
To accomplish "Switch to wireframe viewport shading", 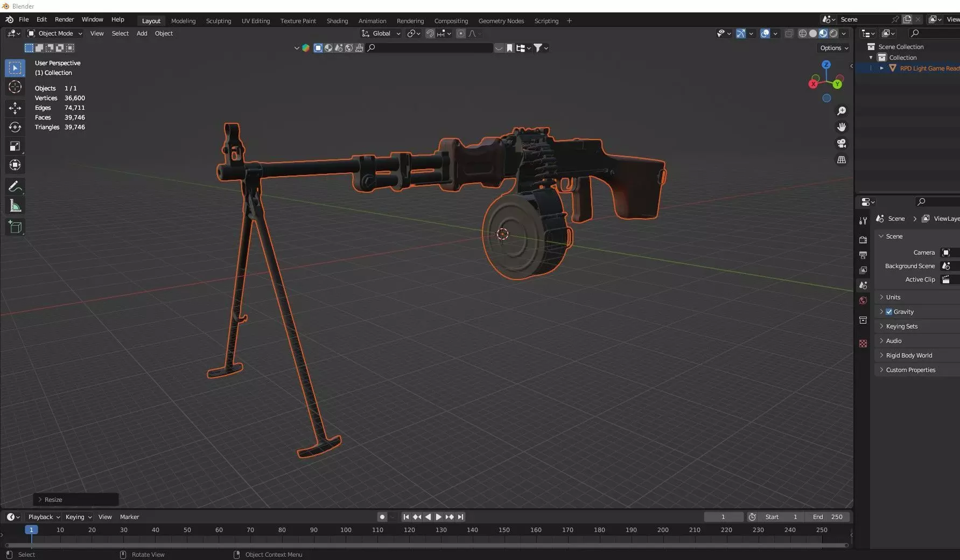I will (802, 33).
